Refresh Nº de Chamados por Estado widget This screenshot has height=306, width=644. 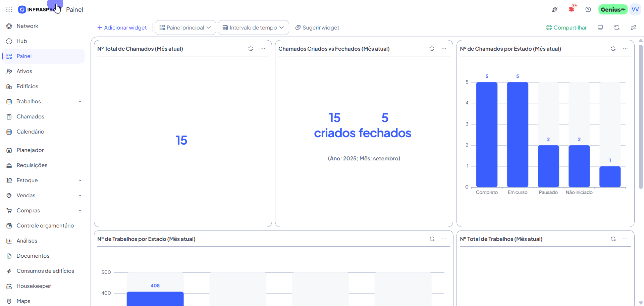pyautogui.click(x=613, y=49)
